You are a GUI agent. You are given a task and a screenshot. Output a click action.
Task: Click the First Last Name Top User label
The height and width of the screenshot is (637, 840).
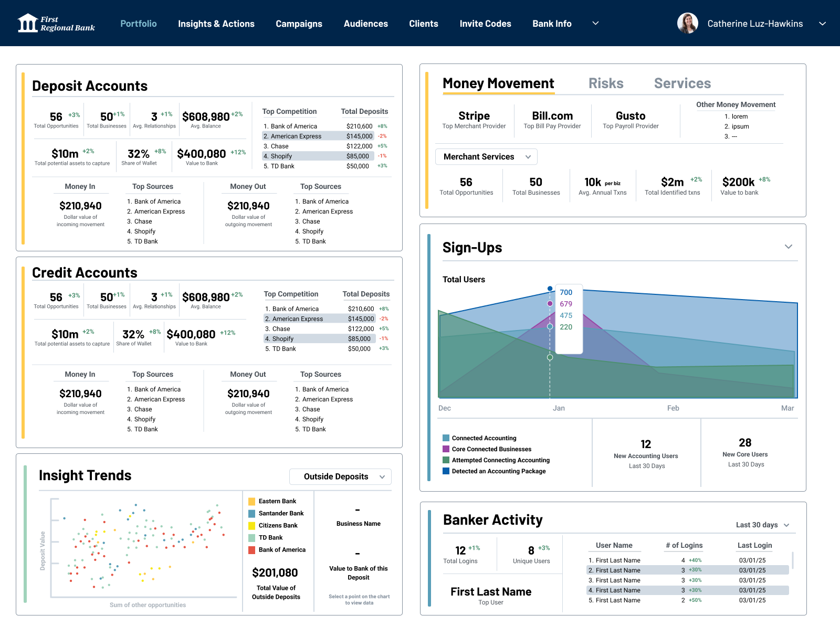[491, 596]
